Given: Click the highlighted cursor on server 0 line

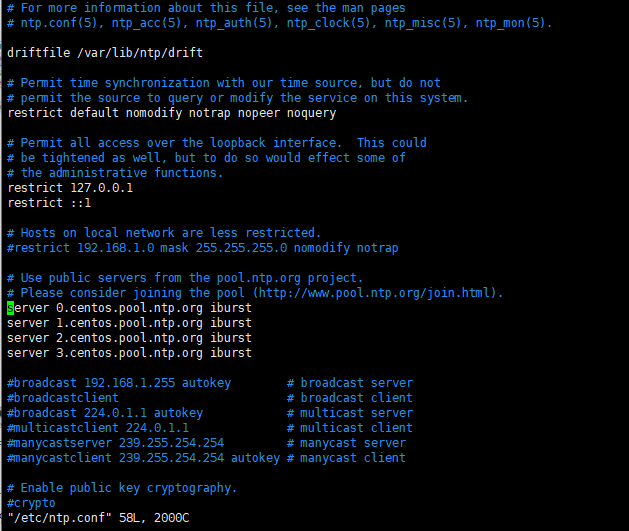Looking at the screenshot, I should click(10, 308).
